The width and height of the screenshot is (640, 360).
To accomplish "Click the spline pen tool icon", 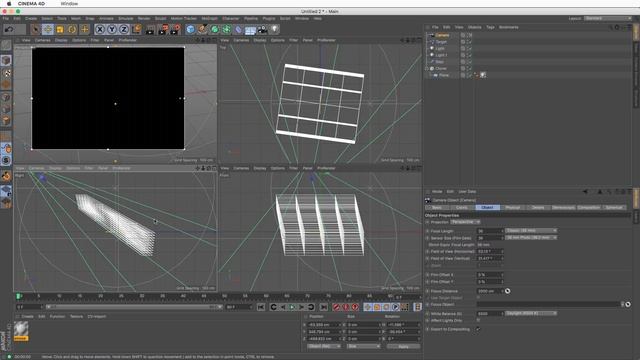I will point(202,29).
